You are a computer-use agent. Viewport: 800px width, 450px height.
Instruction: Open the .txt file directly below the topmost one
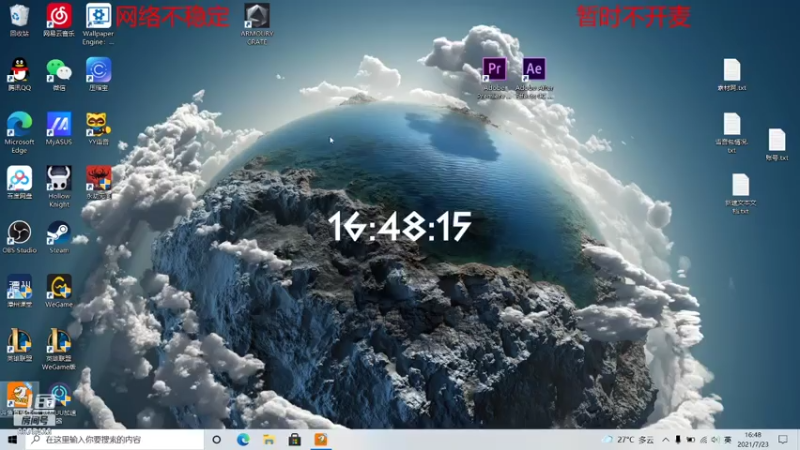tap(732, 133)
